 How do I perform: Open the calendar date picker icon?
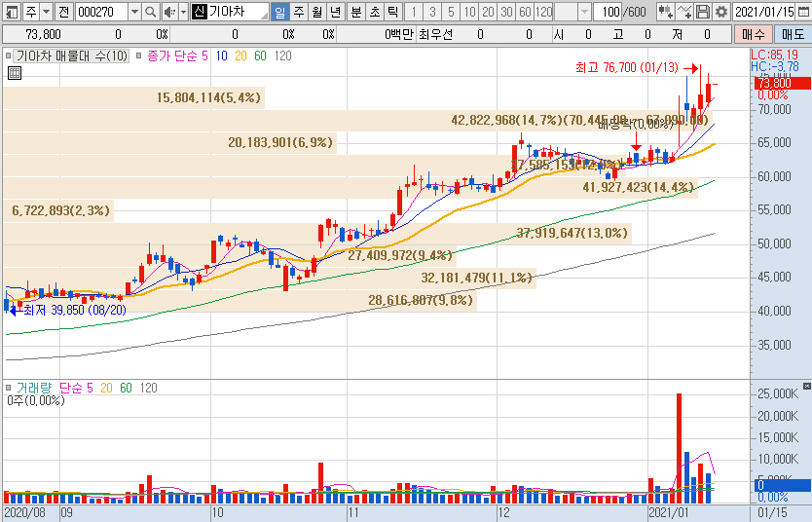802,12
